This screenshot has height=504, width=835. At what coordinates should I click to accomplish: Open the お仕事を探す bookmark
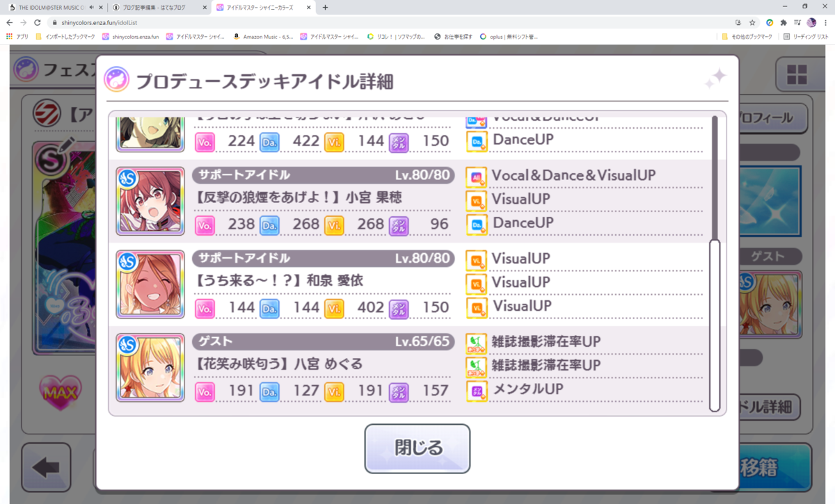[455, 36]
